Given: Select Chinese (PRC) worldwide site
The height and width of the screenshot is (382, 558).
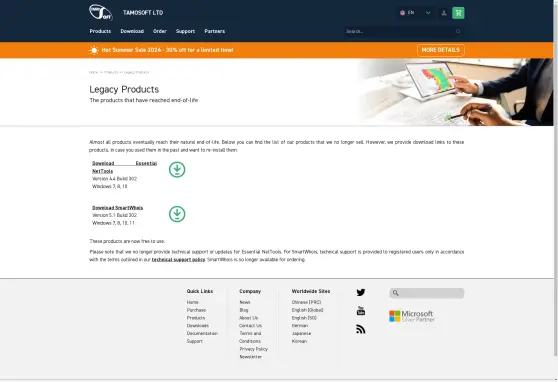Looking at the screenshot, I should click(x=306, y=302).
